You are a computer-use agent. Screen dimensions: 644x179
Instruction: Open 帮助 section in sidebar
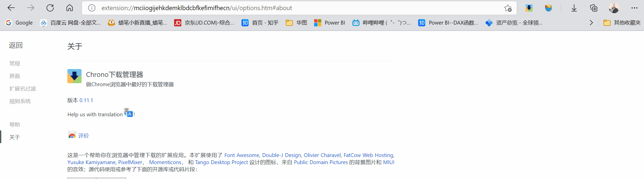coord(15,124)
